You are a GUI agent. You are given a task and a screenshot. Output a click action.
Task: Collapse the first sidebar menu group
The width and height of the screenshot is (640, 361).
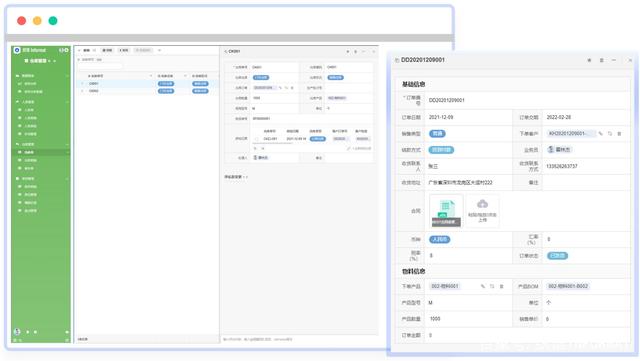[x=67, y=76]
